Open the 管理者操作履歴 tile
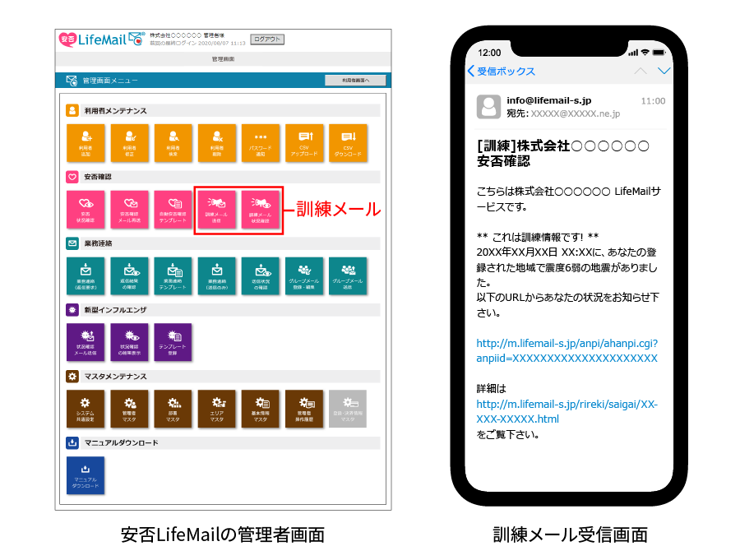The width and height of the screenshot is (740, 560). tap(304, 409)
